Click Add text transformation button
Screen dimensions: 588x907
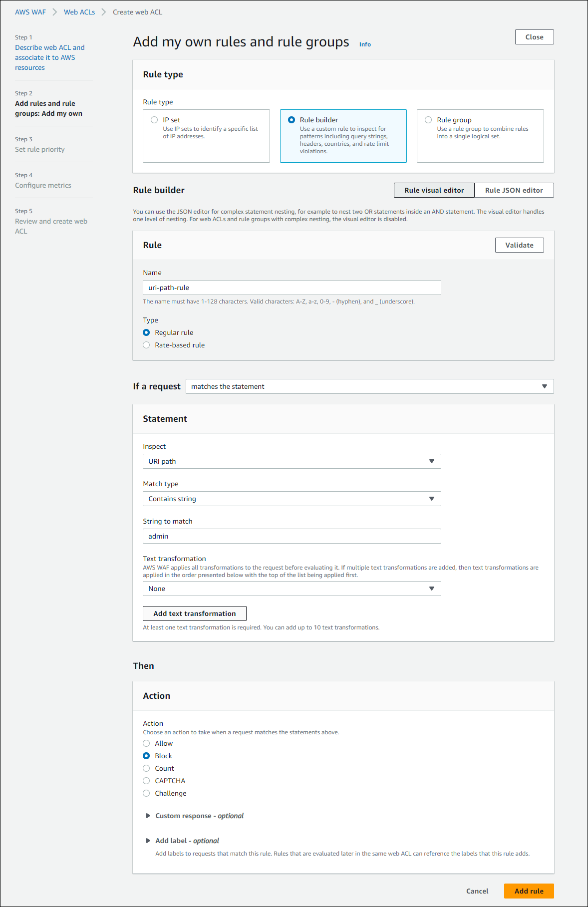tap(195, 613)
